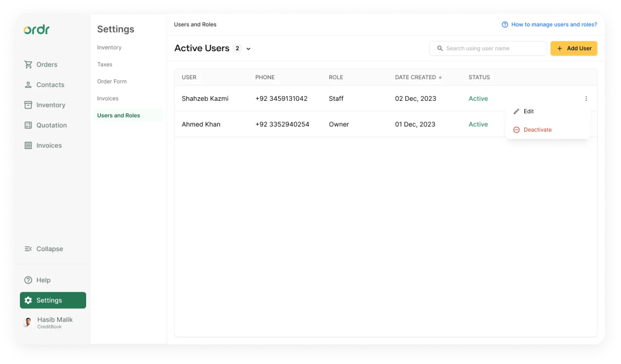621x364 pixels.
Task: Click the Collapse sidebar icon
Action: tap(28, 249)
